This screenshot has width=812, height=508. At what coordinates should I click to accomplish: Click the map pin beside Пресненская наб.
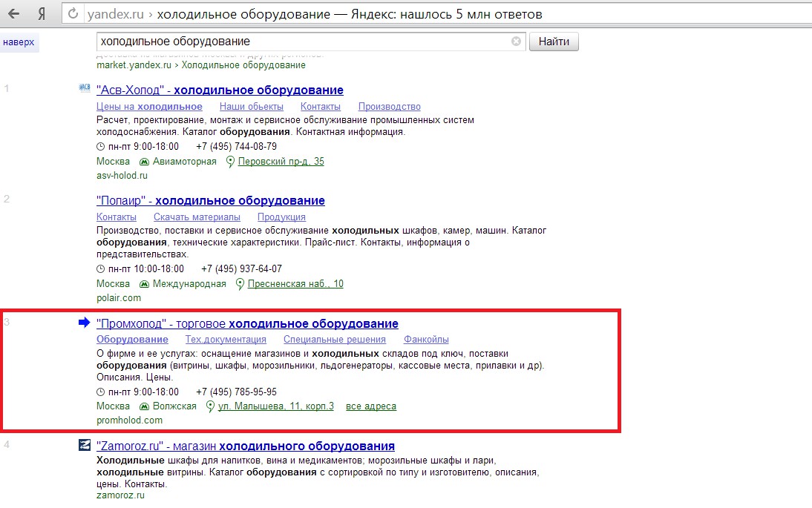click(240, 284)
